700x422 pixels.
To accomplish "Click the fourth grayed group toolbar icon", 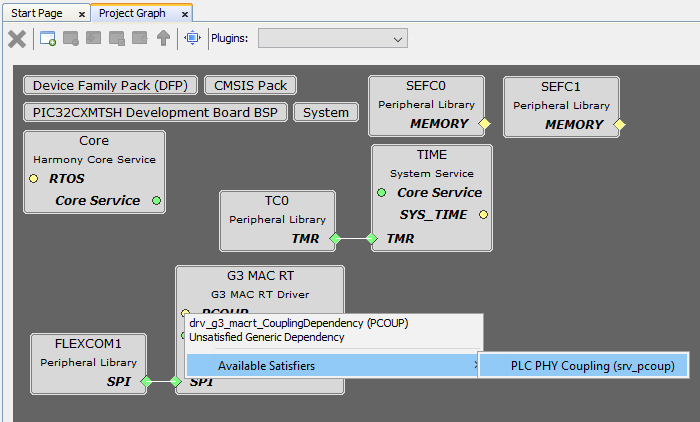I will (x=117, y=38).
